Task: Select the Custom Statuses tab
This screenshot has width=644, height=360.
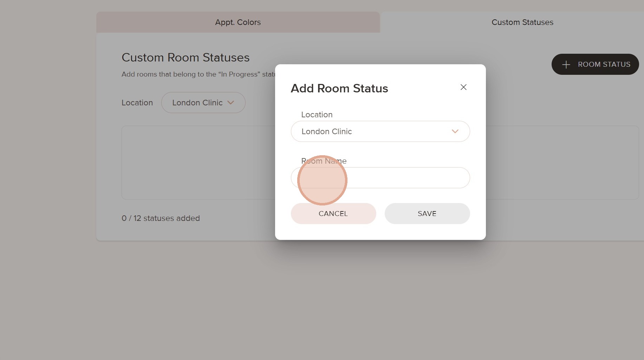Action: pyautogui.click(x=522, y=22)
